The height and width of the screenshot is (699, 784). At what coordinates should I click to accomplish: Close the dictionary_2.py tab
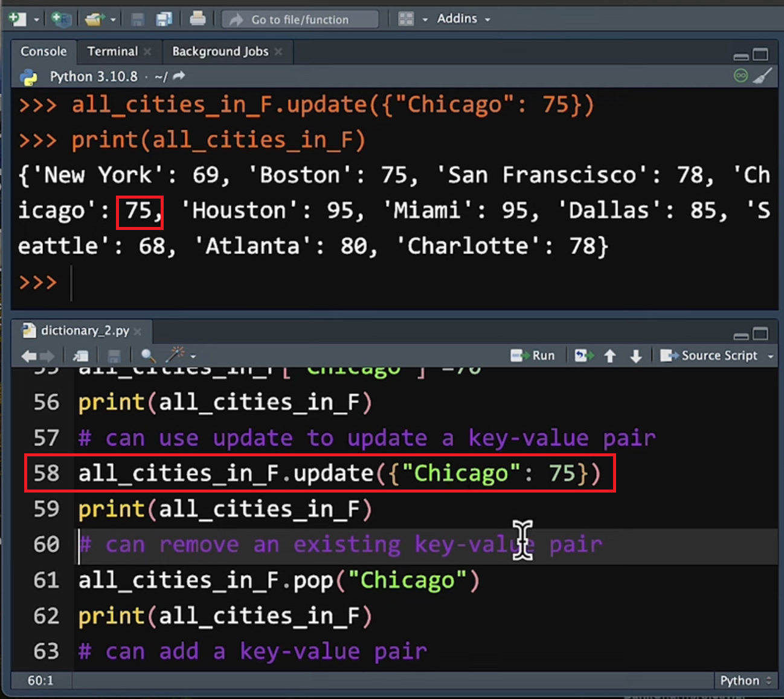point(138,331)
